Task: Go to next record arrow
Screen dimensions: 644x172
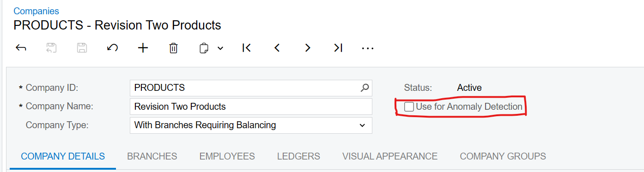Action: [x=308, y=48]
